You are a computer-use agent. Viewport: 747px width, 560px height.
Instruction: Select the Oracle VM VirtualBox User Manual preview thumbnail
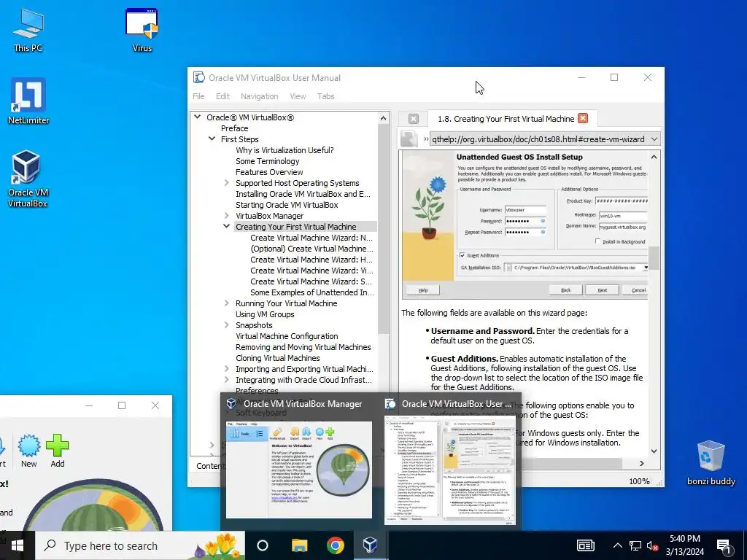click(449, 470)
